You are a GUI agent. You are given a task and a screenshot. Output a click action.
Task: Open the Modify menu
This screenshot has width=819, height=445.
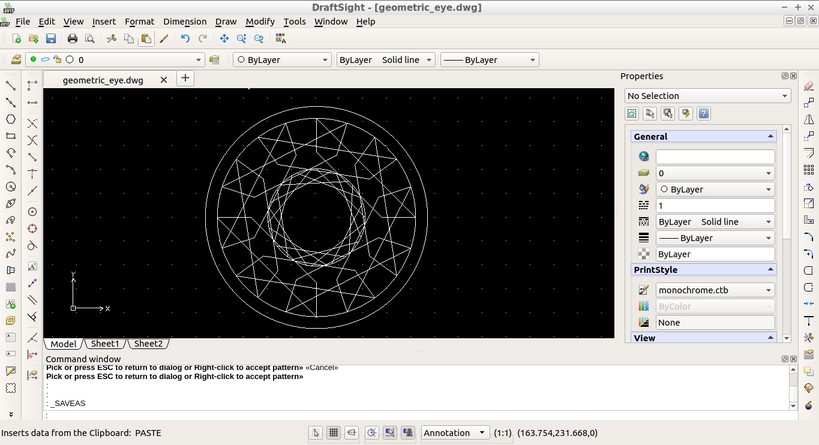coord(260,21)
